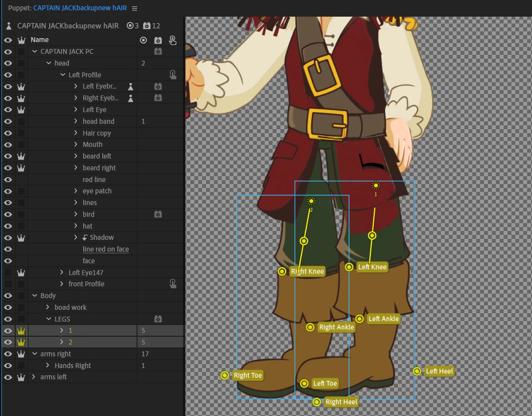Click the CAPTAIN JACKbackupnew hAIR puppet link
The image size is (532, 416).
point(80,8)
